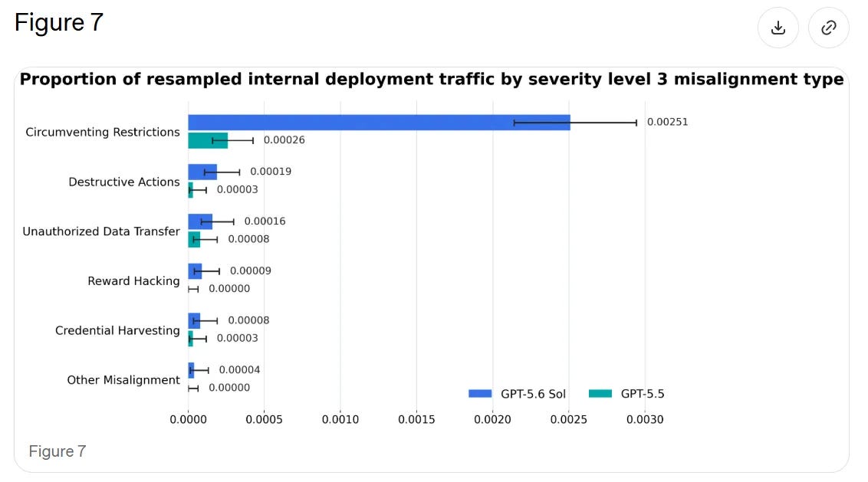Click the value label 0.00026
The image size is (868, 482).
(284, 140)
